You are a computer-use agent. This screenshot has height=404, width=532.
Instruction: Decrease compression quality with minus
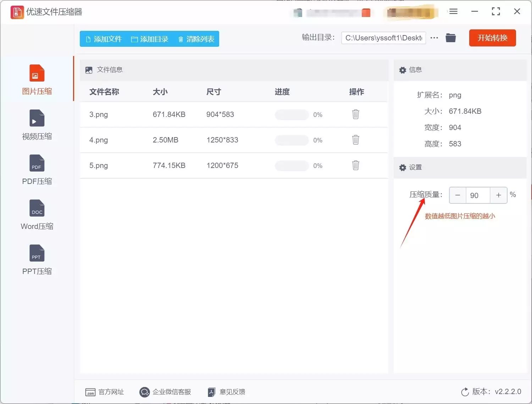458,195
